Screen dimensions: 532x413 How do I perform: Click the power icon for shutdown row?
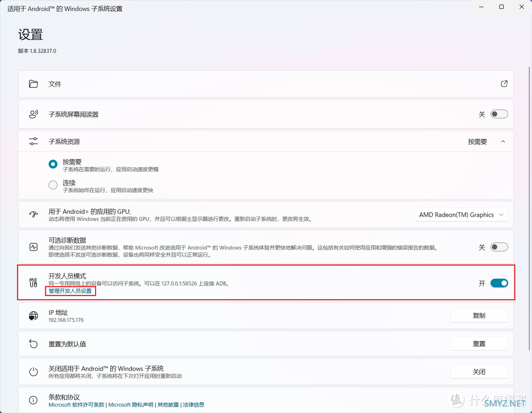[33, 372]
